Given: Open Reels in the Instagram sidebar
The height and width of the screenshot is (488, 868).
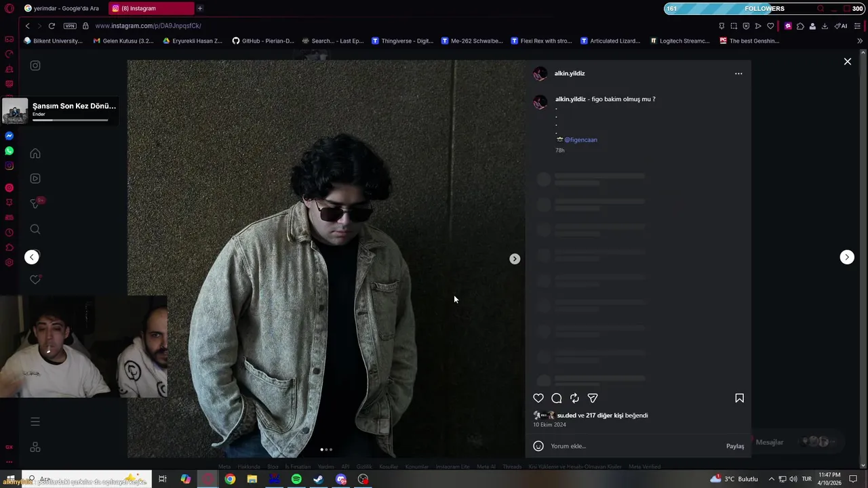Looking at the screenshot, I should click(35, 178).
